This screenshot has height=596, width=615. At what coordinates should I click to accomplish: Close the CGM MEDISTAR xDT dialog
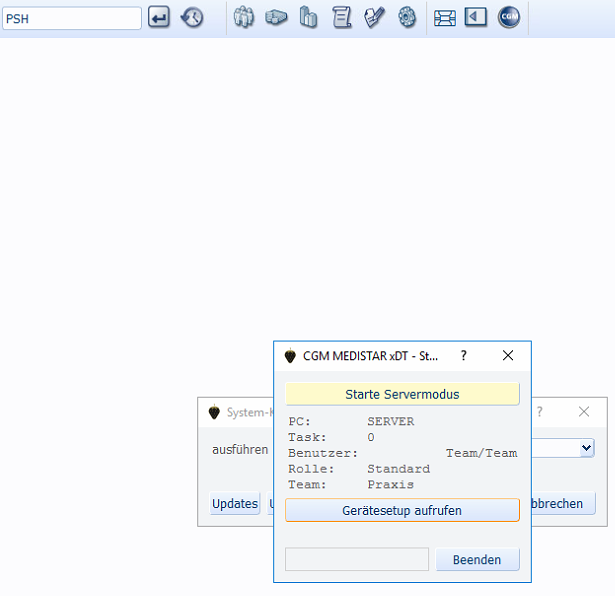point(507,355)
